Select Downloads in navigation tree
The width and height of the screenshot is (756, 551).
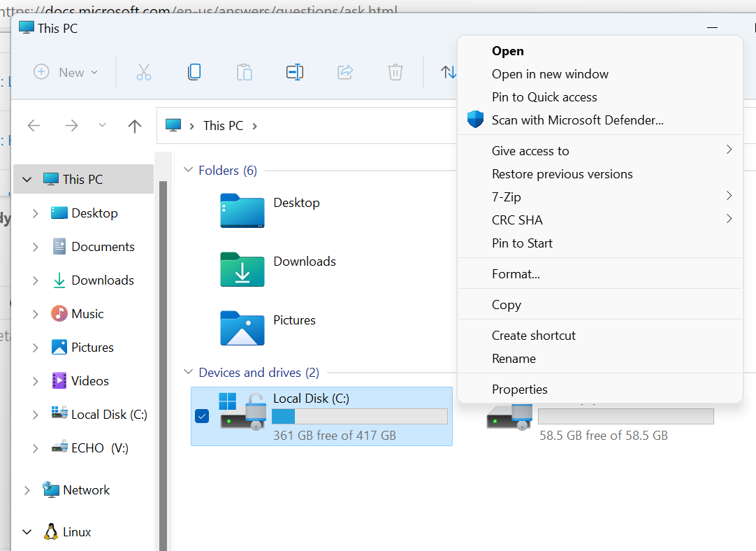103,280
